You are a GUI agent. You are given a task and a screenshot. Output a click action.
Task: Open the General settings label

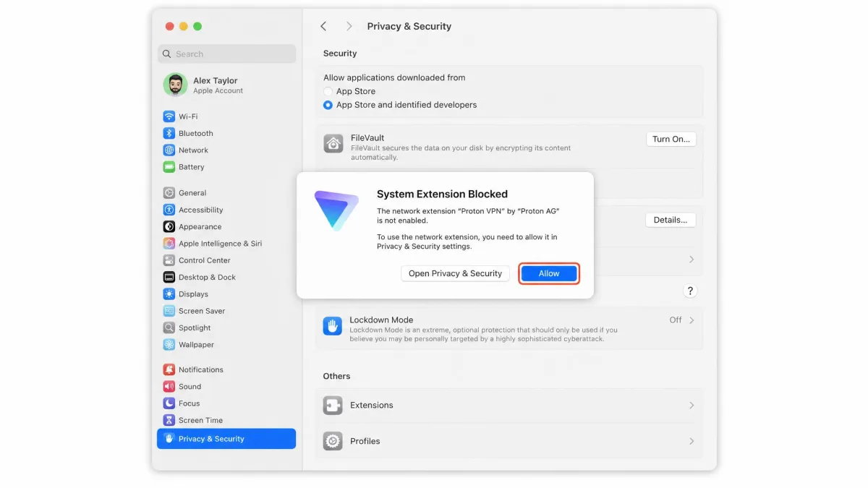coord(192,193)
